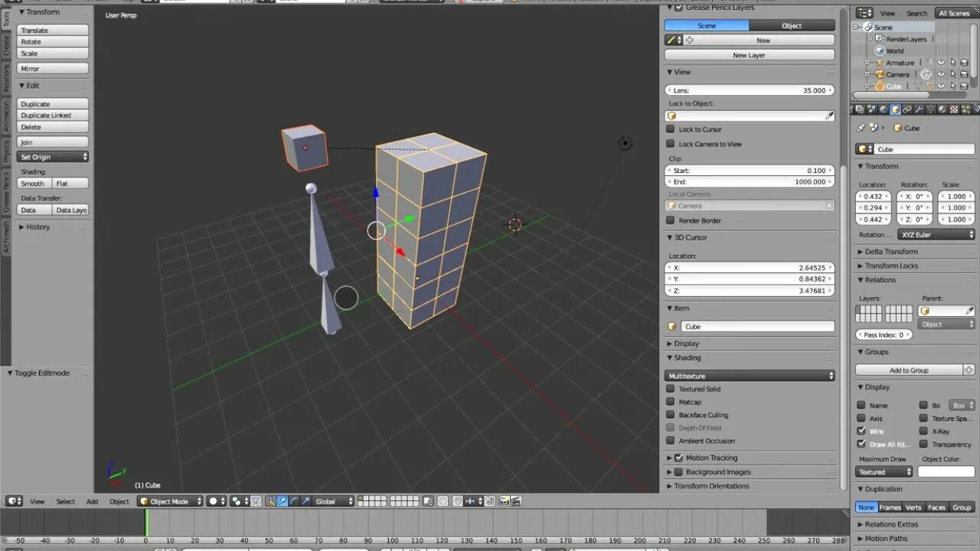
Task: Toggle Armature selectability cursor icon in outliner
Action: pyautogui.click(x=953, y=63)
